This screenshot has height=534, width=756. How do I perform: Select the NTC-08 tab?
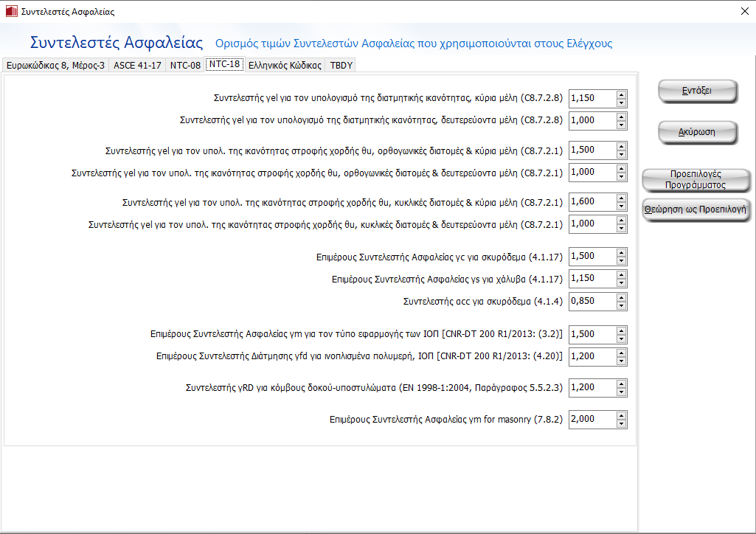185,65
